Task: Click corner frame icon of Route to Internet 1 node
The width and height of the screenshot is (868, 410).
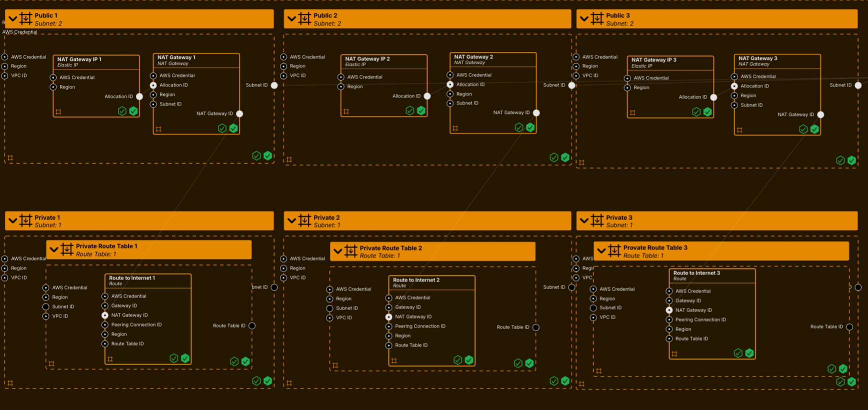Action: click(110, 359)
